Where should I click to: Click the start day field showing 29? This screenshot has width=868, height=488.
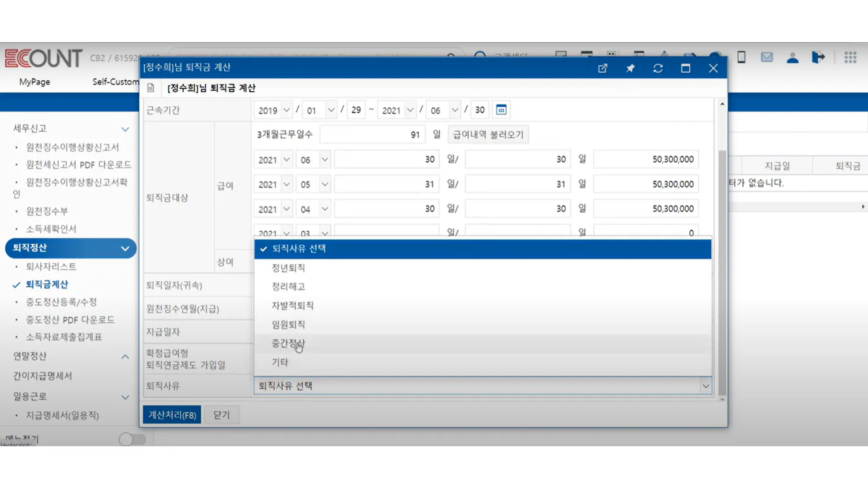[x=356, y=110]
